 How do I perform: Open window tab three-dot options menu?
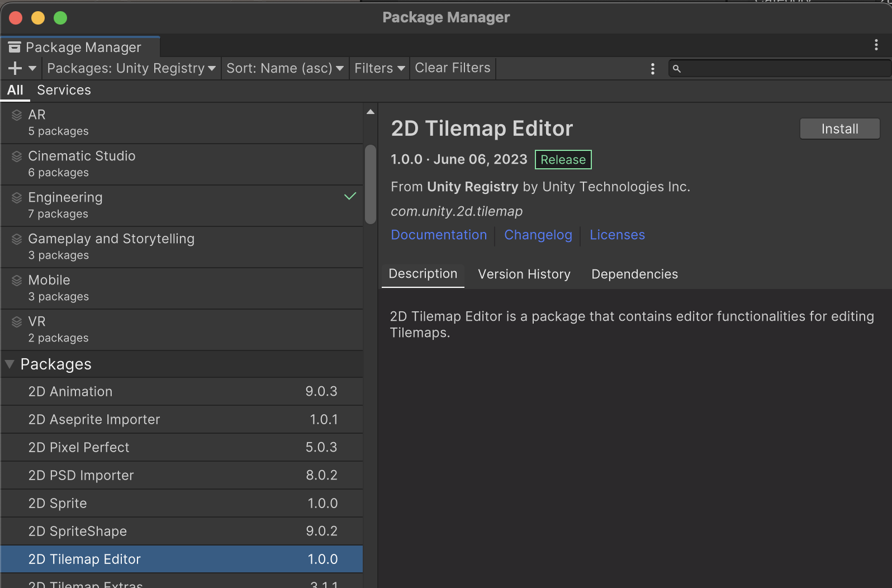point(876,45)
